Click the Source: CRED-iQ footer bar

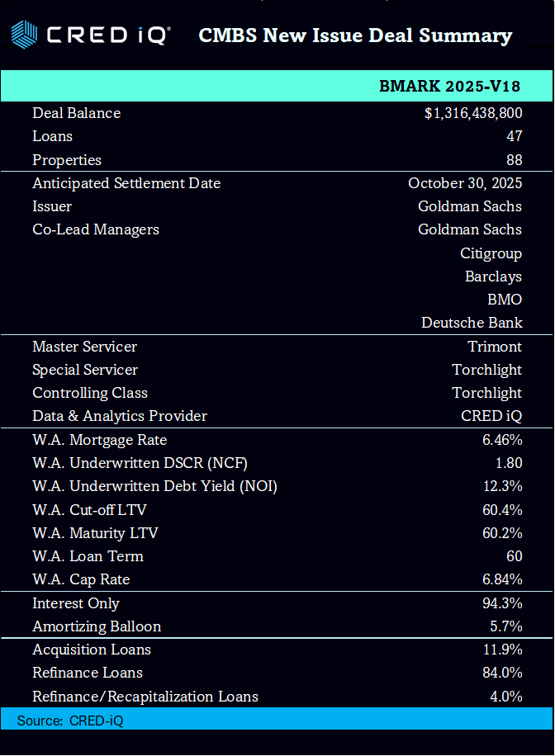tap(277, 720)
